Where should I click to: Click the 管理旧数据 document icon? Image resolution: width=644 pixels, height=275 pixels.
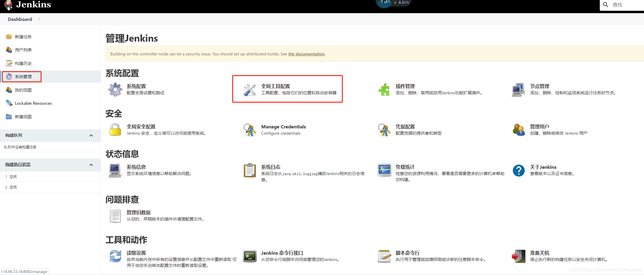coord(115,216)
